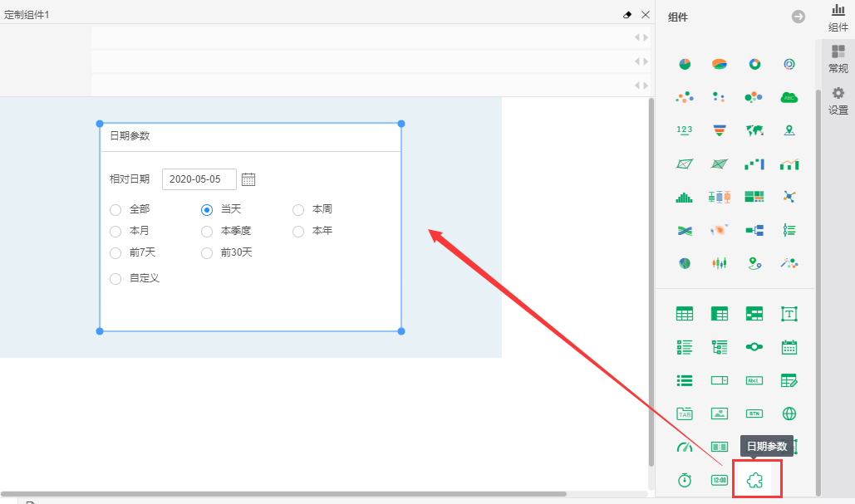
Task: Select the calendar date picker component
Action: tap(789, 347)
